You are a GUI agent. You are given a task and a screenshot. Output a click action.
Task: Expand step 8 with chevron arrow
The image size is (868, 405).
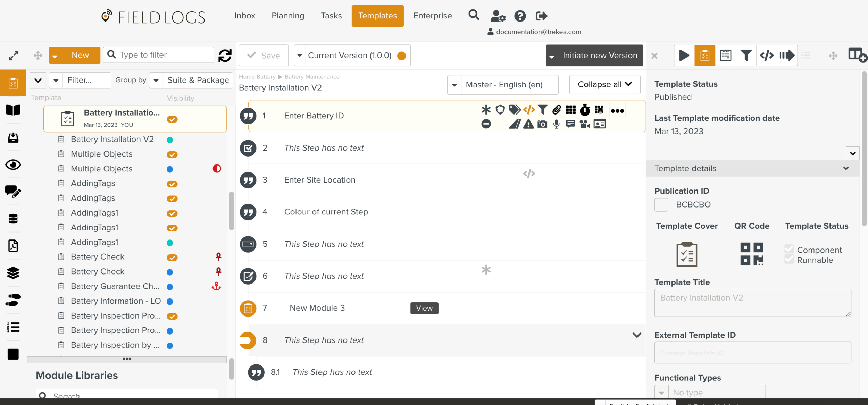pos(636,335)
